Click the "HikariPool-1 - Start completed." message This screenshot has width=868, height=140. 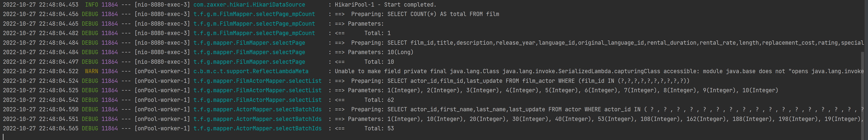pyautogui.click(x=385, y=5)
